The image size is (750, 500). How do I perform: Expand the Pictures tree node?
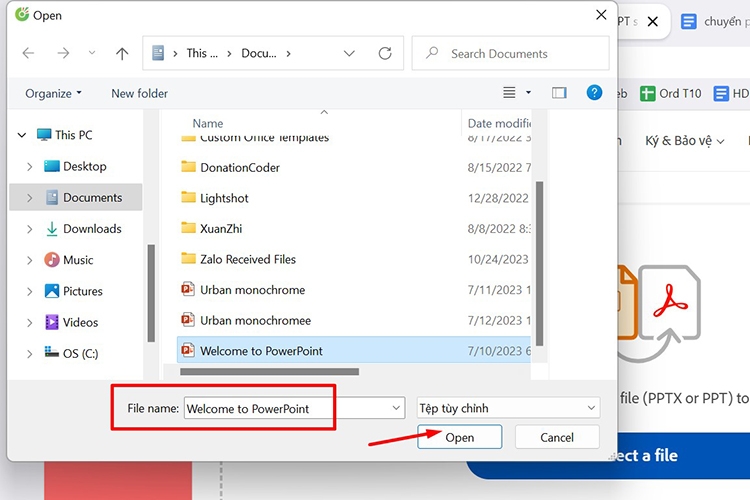30,291
